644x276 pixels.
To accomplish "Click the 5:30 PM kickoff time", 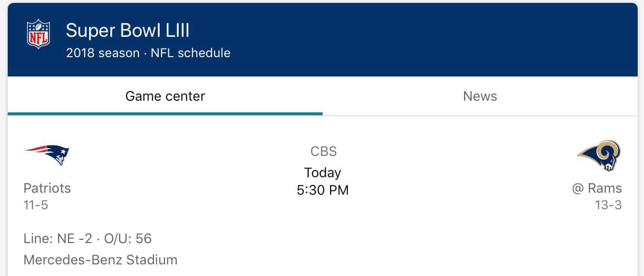I will pos(323,190).
